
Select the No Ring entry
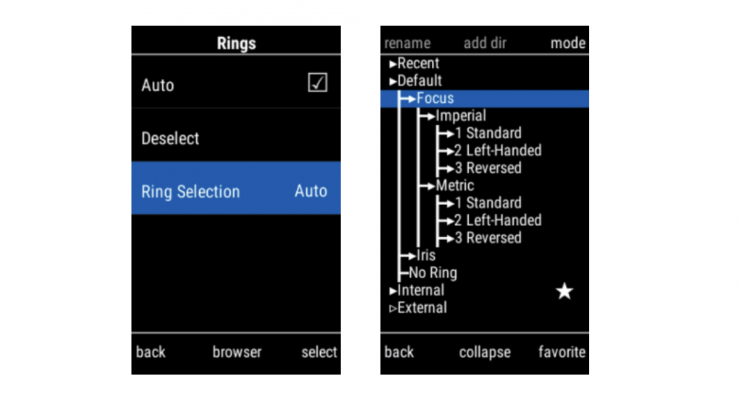pos(433,273)
